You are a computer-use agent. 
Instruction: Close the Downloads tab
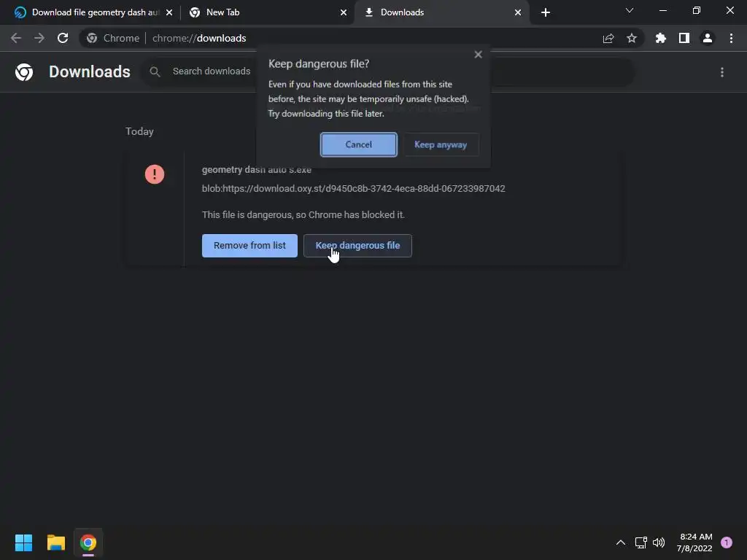pos(518,12)
